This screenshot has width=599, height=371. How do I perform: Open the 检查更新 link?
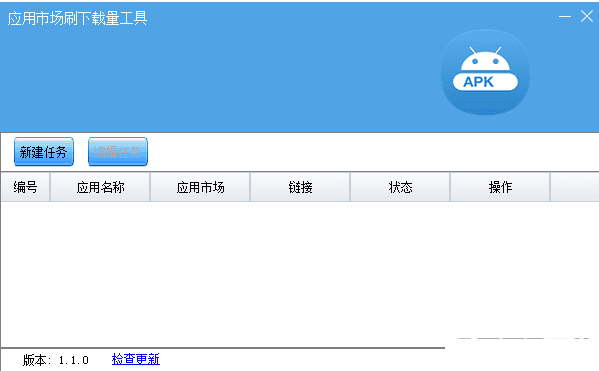tap(136, 359)
